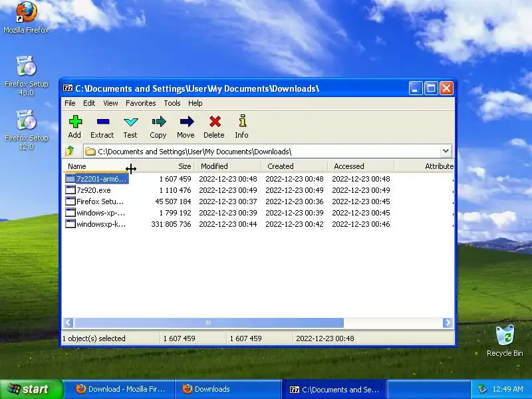The height and width of the screenshot is (399, 532).
Task: Click horizontal scrollbar right arrow
Action: (448, 323)
